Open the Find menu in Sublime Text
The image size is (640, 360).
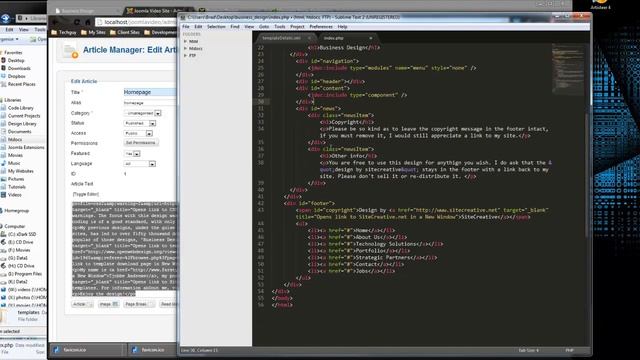tap(235, 27)
